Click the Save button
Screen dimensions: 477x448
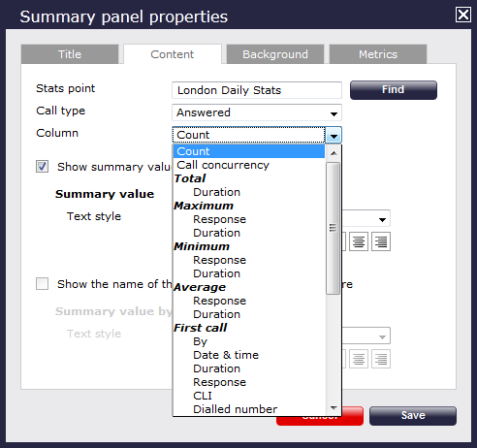(413, 415)
